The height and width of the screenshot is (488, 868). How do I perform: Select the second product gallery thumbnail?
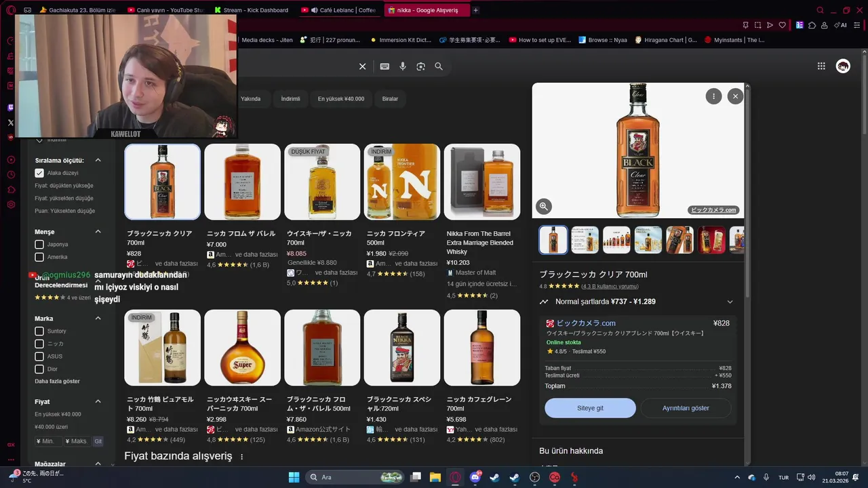[x=585, y=240]
